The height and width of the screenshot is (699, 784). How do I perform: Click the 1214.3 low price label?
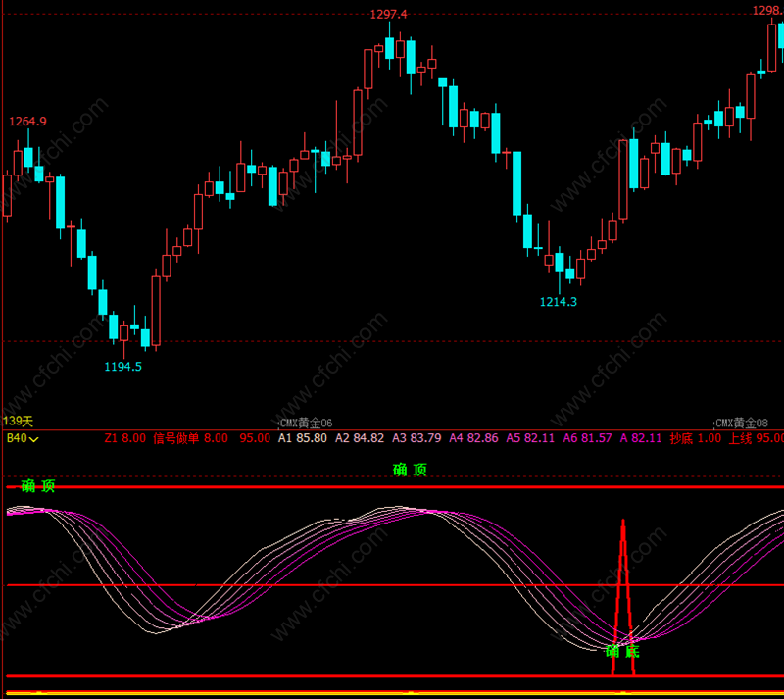[558, 302]
